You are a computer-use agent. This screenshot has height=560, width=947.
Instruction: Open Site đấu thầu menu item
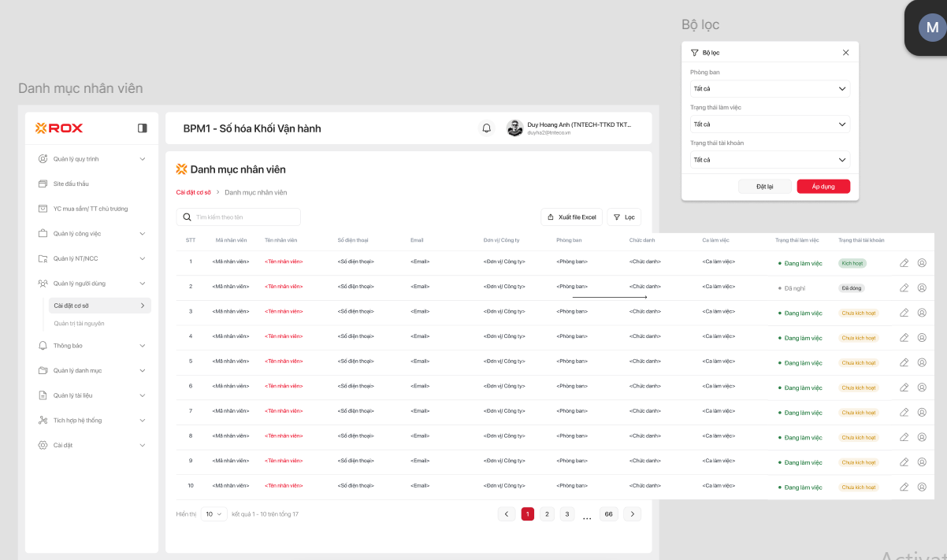[x=71, y=184]
